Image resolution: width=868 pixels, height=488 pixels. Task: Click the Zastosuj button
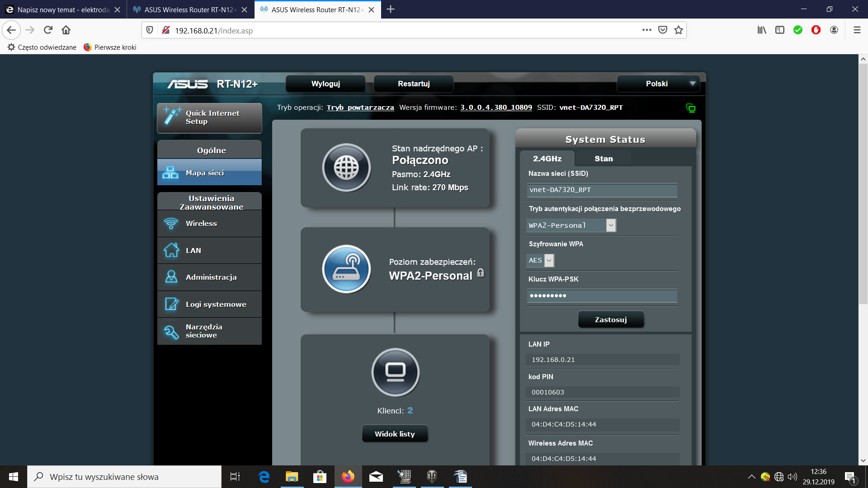(x=611, y=319)
